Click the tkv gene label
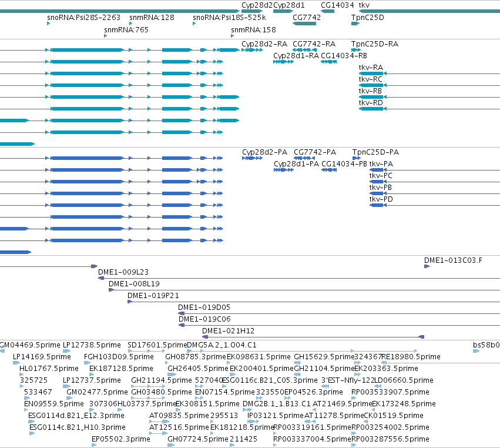The width and height of the screenshot is (500, 448). point(364,5)
